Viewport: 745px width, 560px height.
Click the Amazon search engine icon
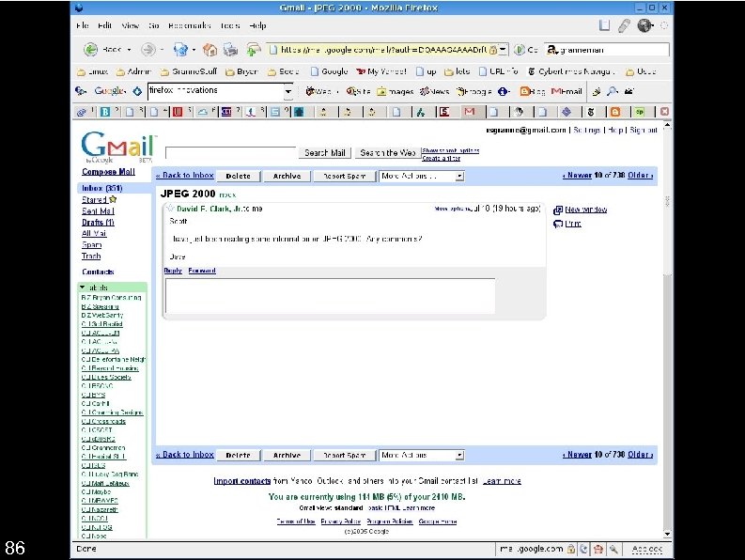coord(551,50)
